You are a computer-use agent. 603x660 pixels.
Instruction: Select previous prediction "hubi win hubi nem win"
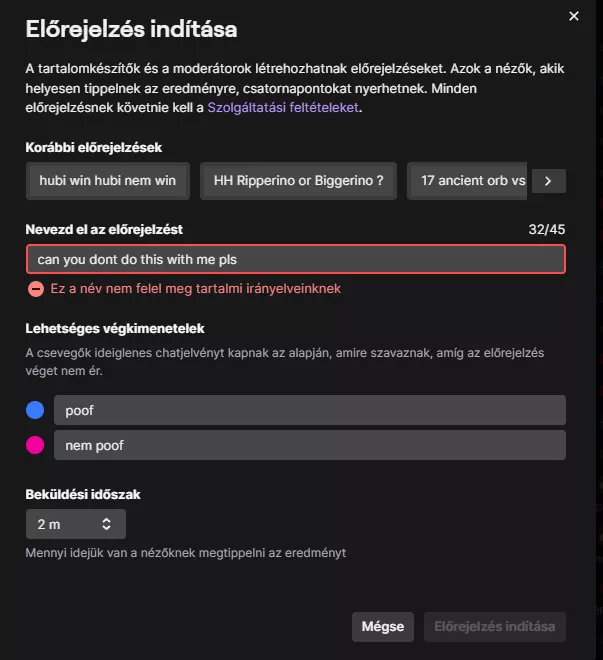(x=107, y=181)
